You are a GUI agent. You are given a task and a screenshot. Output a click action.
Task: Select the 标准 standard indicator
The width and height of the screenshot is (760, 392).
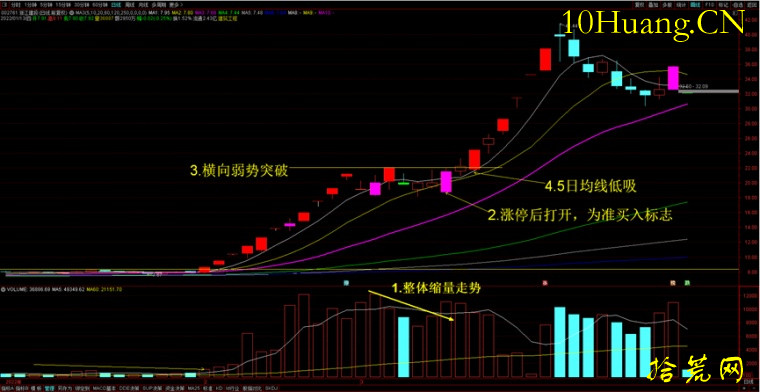pos(208,388)
